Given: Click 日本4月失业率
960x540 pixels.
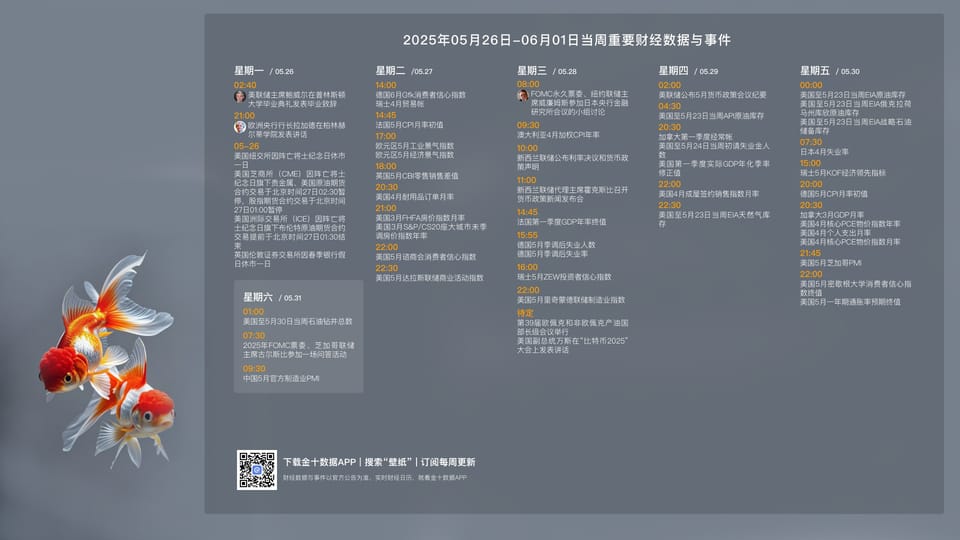Looking at the screenshot, I should [824, 152].
